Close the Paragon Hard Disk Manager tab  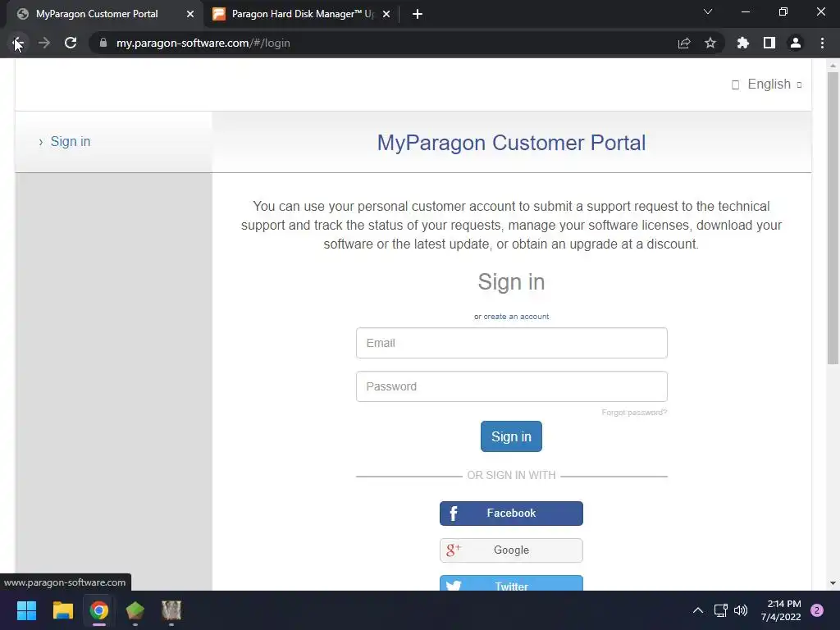tap(386, 14)
